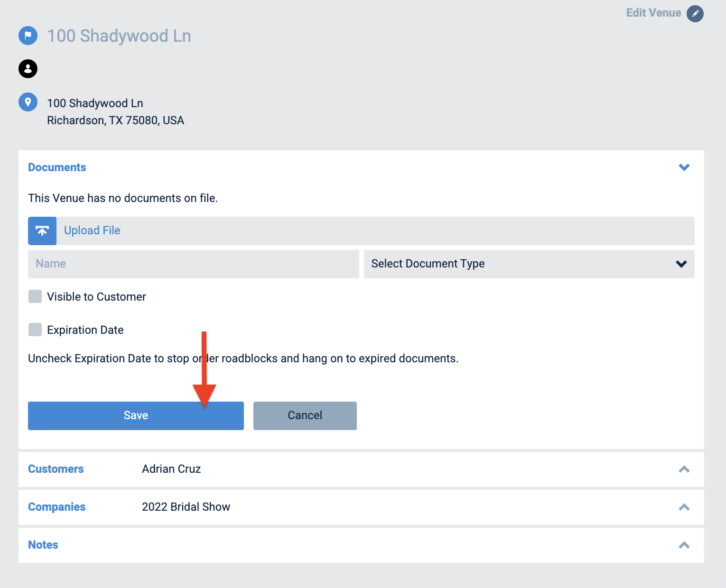Collapse the Documents section chevron
Screen dimensions: 726x588
click(684, 167)
